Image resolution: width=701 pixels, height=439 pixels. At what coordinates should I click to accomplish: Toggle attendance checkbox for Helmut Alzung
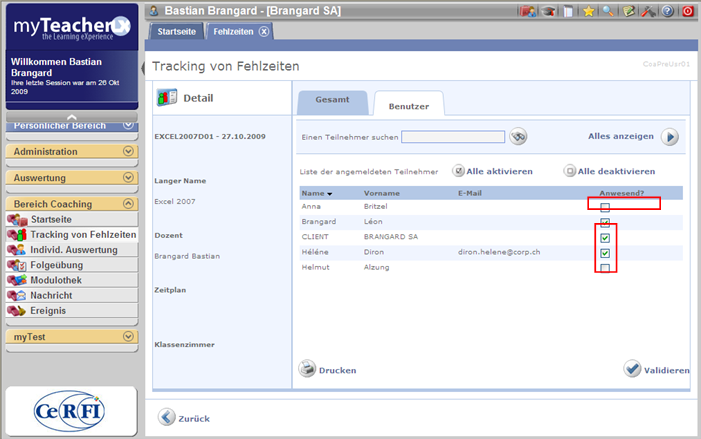[604, 269]
